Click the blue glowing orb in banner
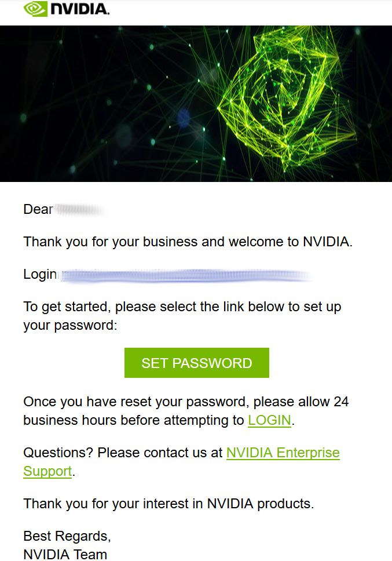 coord(184,118)
